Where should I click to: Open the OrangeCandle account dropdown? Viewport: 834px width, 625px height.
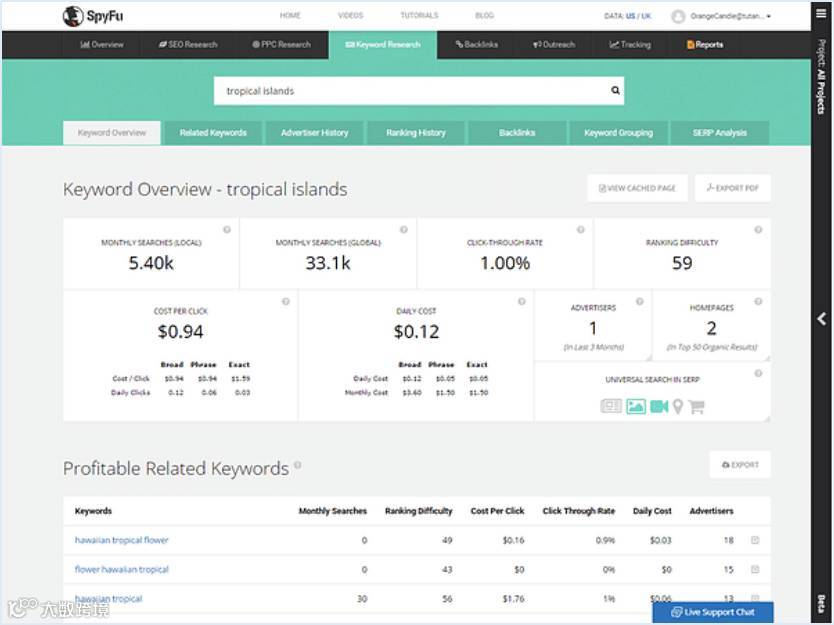tap(730, 16)
